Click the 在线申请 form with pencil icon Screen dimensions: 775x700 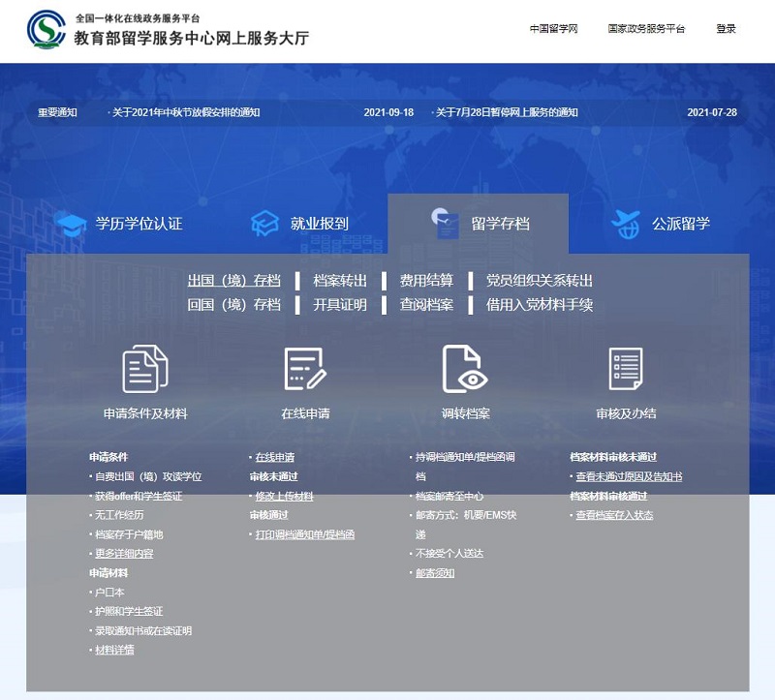click(x=305, y=369)
